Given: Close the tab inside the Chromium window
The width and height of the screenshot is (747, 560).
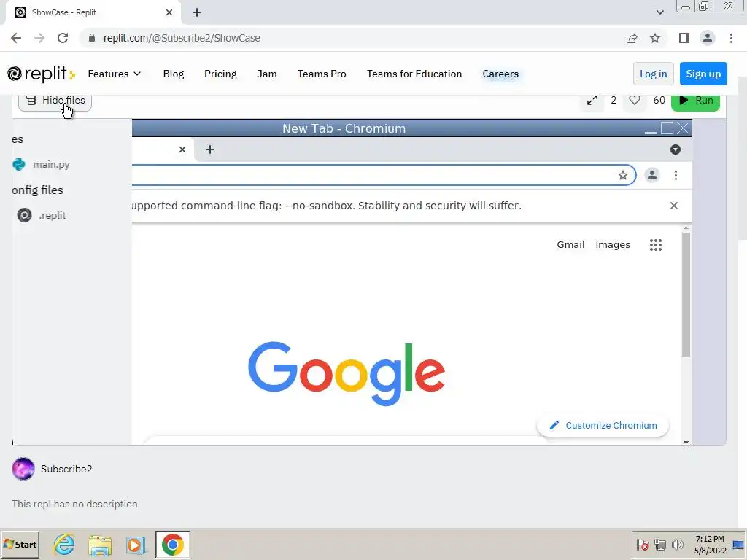Looking at the screenshot, I should (x=182, y=149).
